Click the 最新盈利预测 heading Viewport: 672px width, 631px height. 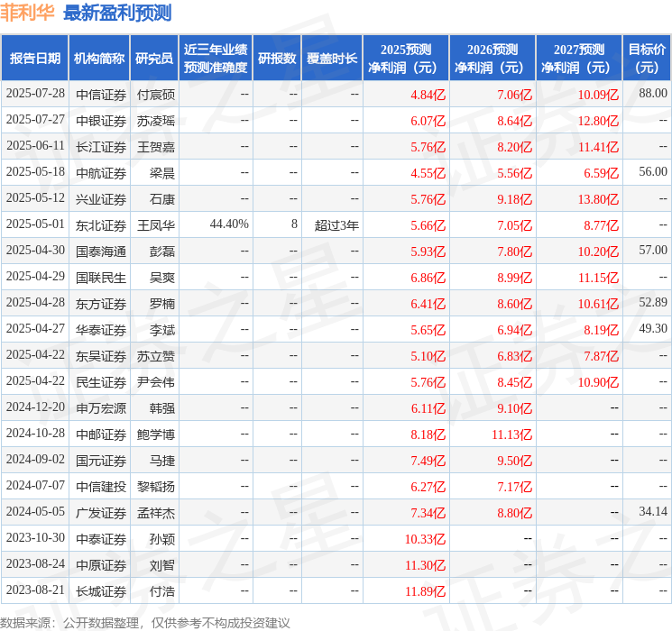pyautogui.click(x=117, y=13)
